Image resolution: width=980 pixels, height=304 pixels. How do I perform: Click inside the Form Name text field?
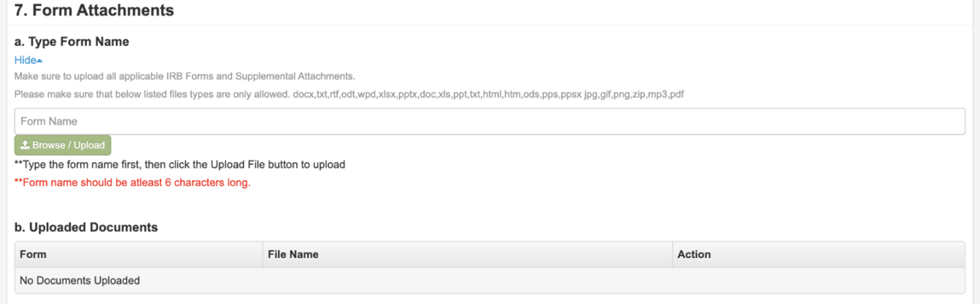489,121
